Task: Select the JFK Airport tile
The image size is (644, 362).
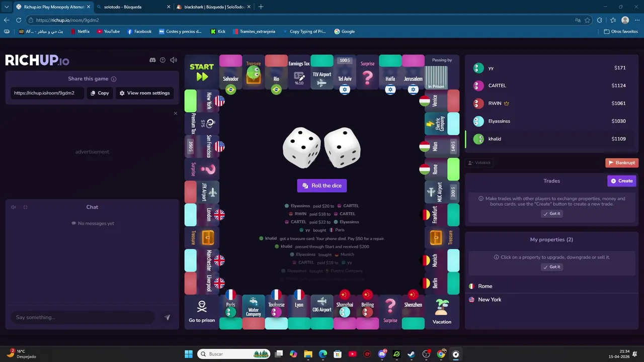Action: click(202, 192)
